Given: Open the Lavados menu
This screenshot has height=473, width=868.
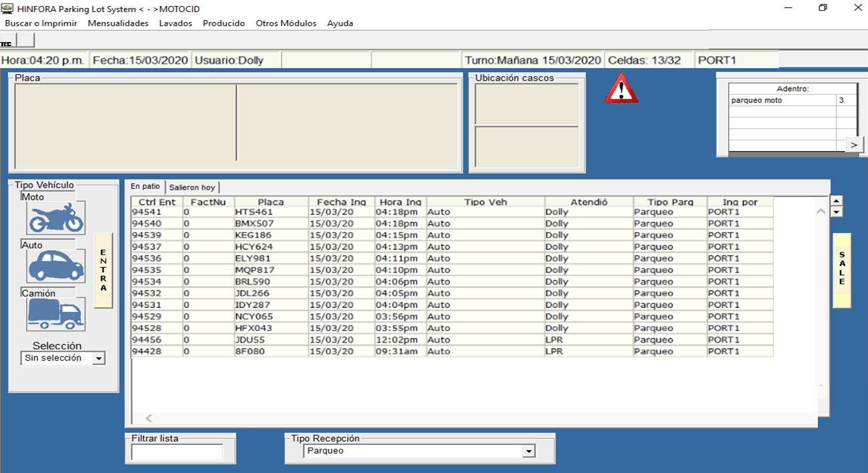Looking at the screenshot, I should click(175, 23).
